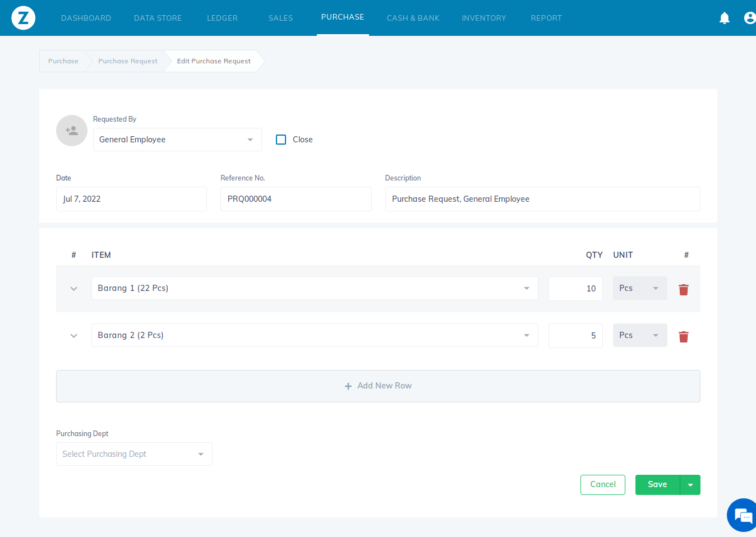
Task: Expand the Barang 2 row chevron
Action: [x=73, y=336]
